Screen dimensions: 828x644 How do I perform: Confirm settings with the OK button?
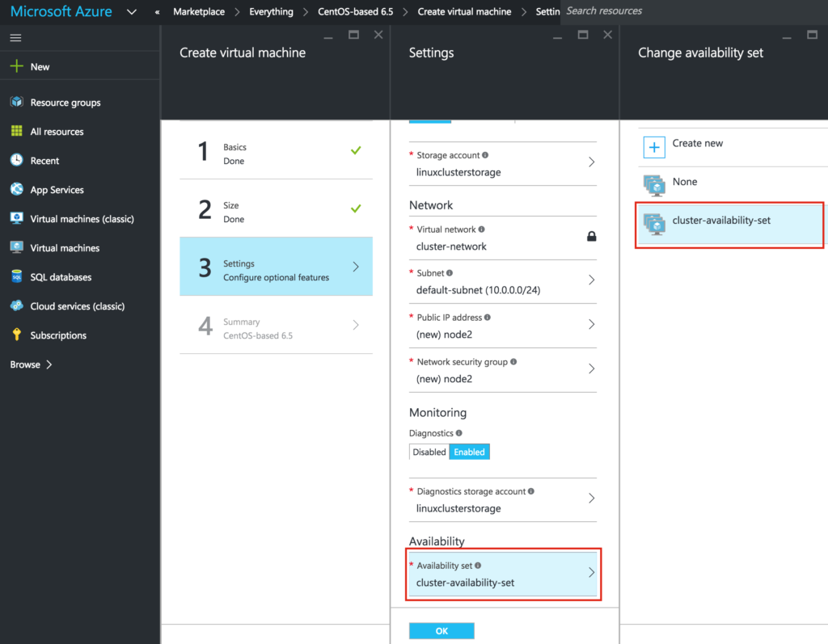(x=441, y=630)
